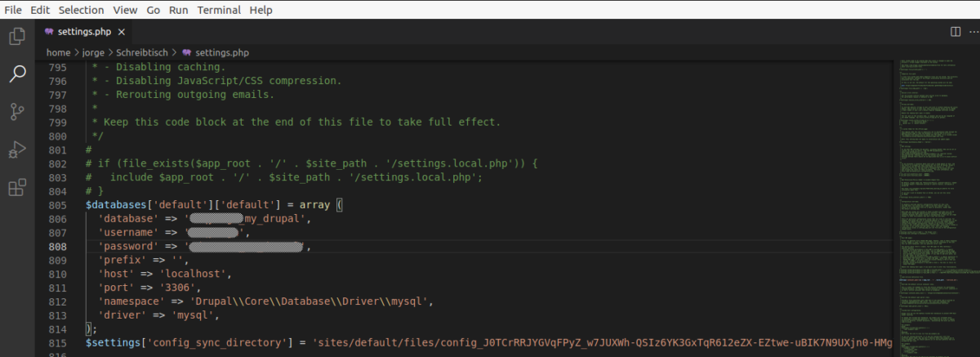Screen dimensions: 980x357
Task: Click the PHP icon on the settings.php tab
Action: coord(50,32)
